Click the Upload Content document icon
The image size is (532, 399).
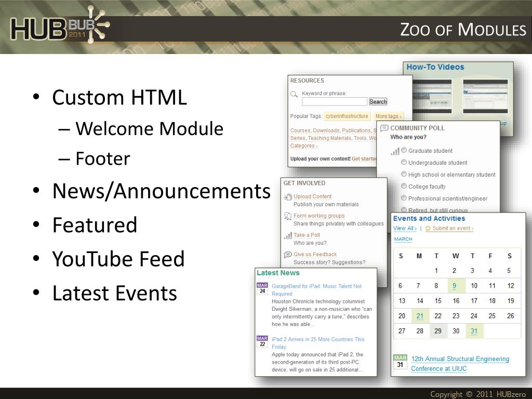288,197
